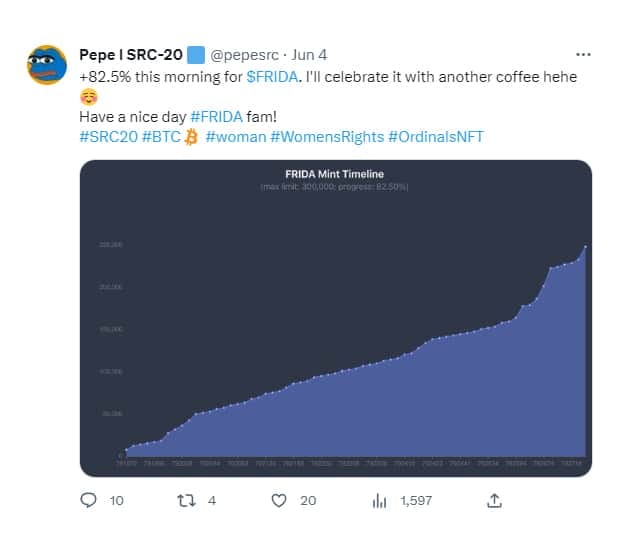Click the @pepesrc handle
Screen dimensions: 621x551
coord(247,54)
